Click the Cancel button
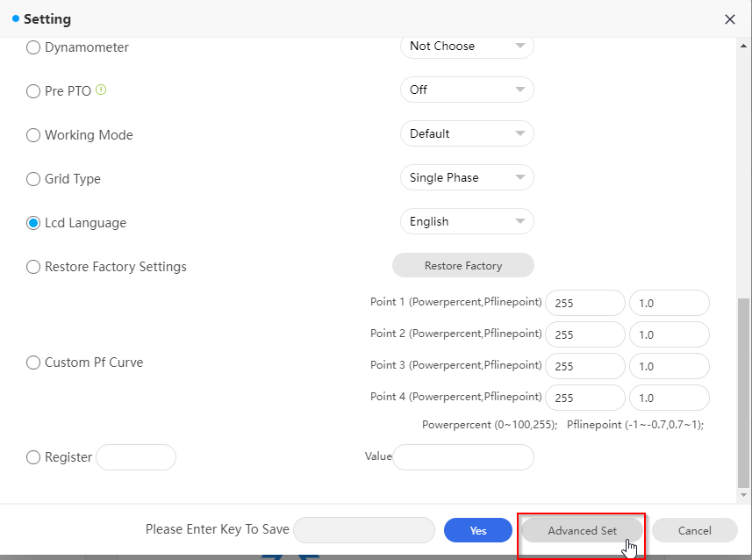 pyautogui.click(x=694, y=530)
